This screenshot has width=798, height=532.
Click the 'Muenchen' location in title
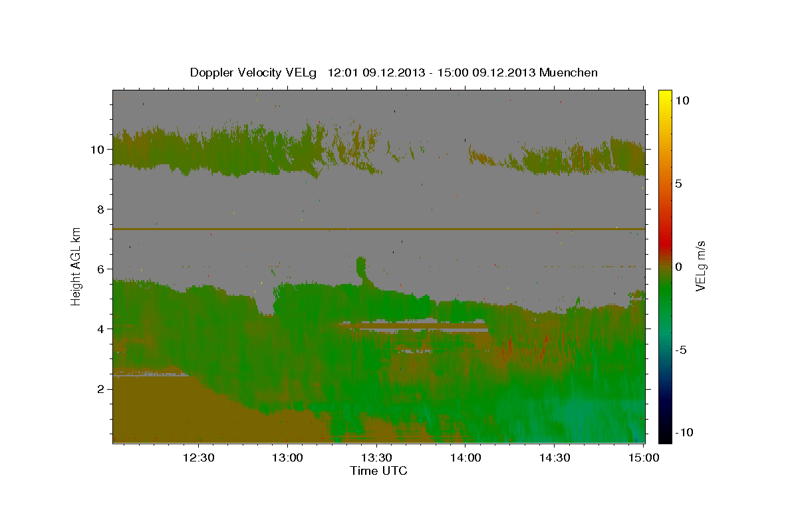coord(569,72)
